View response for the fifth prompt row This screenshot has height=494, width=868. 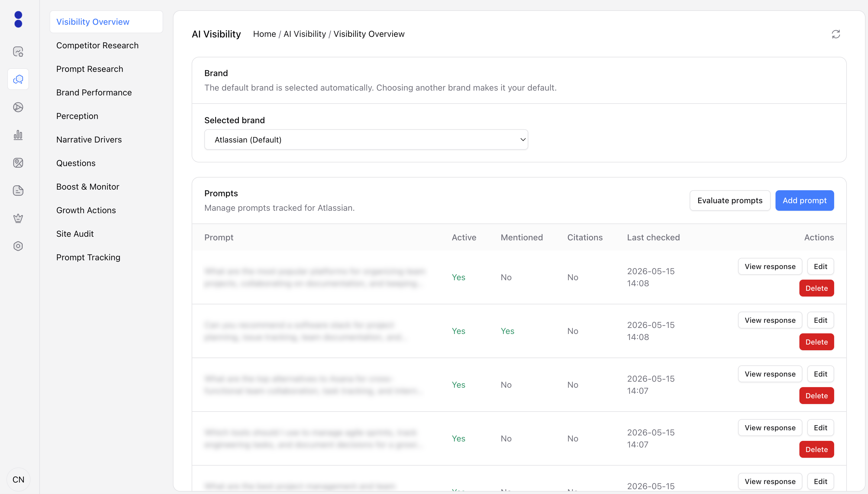[x=770, y=481]
